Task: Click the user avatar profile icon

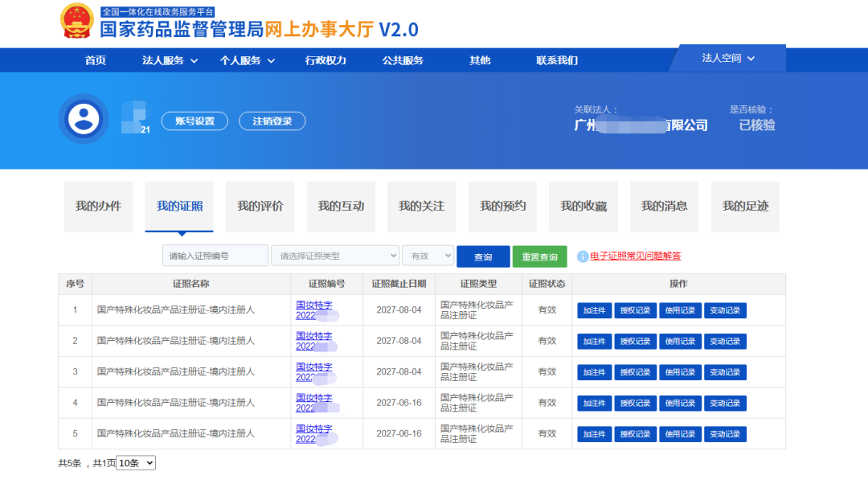Action: click(83, 119)
